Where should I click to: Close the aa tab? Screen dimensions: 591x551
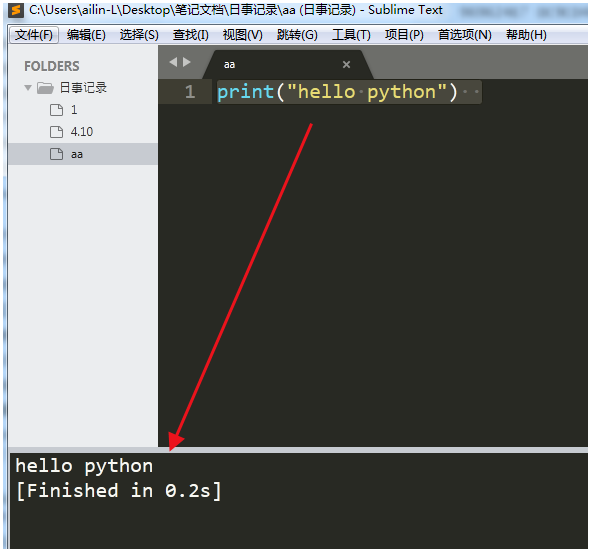346,64
